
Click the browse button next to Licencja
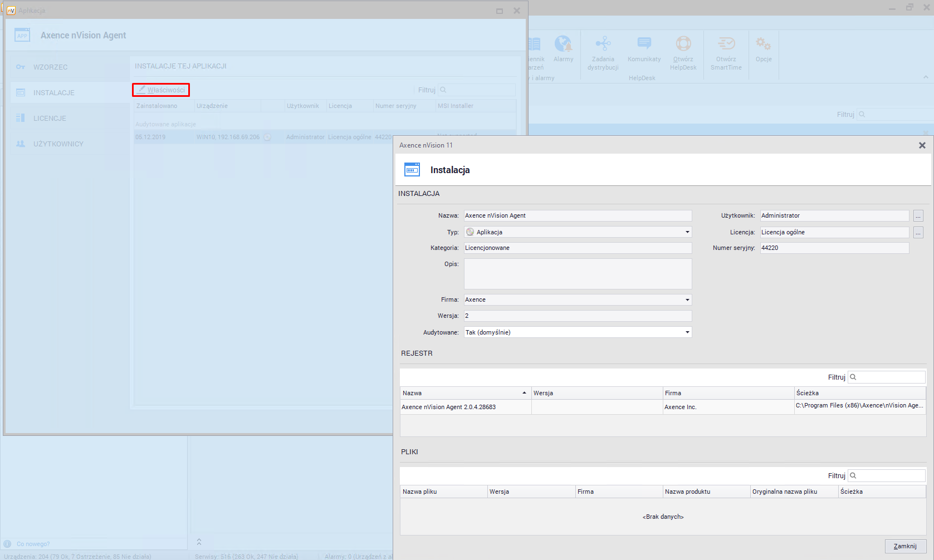(x=918, y=233)
